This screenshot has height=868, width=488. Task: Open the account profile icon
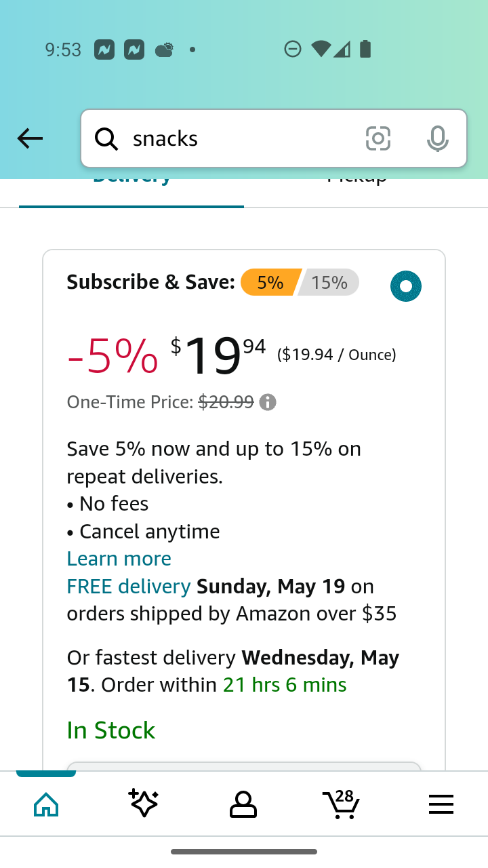[x=243, y=804]
